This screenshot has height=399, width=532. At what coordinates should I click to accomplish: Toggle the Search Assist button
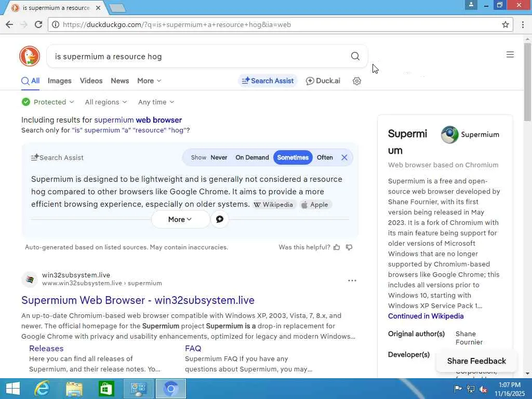268,81
